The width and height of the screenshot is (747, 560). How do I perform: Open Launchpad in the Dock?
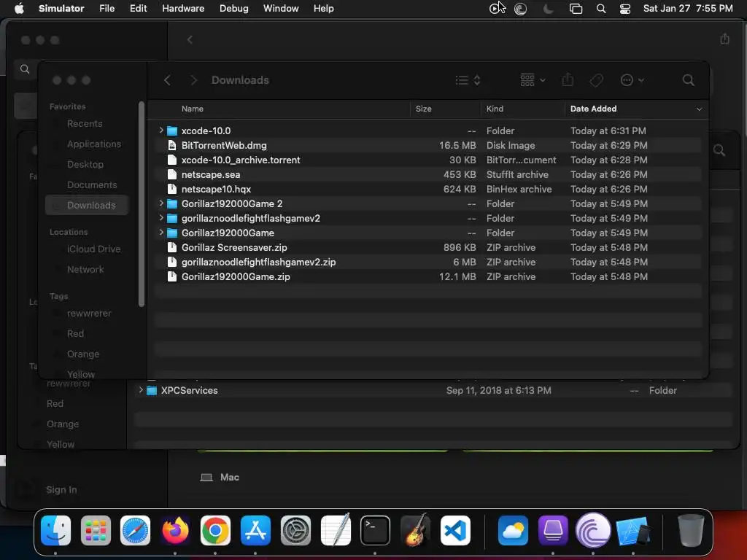coord(96,531)
